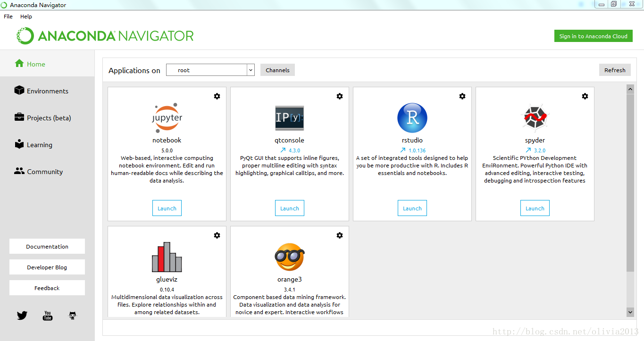Click the spyder update arrow icon
Screen dimensions: 644x341
click(528, 150)
